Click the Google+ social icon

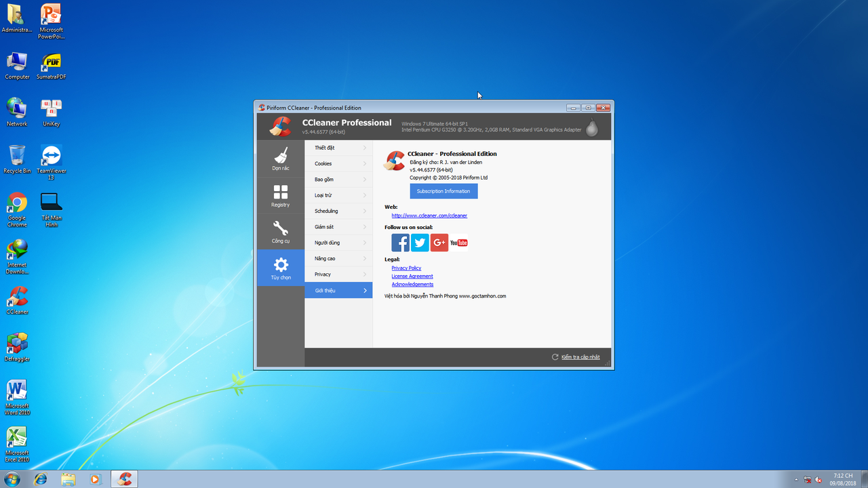coord(439,243)
